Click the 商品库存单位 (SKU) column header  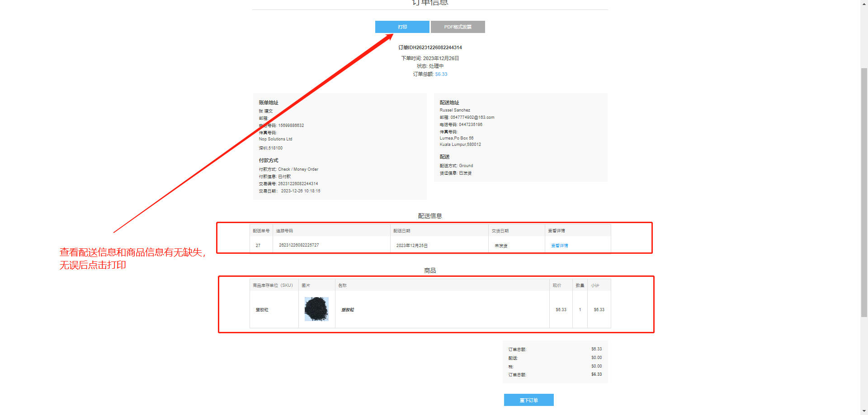(273, 285)
